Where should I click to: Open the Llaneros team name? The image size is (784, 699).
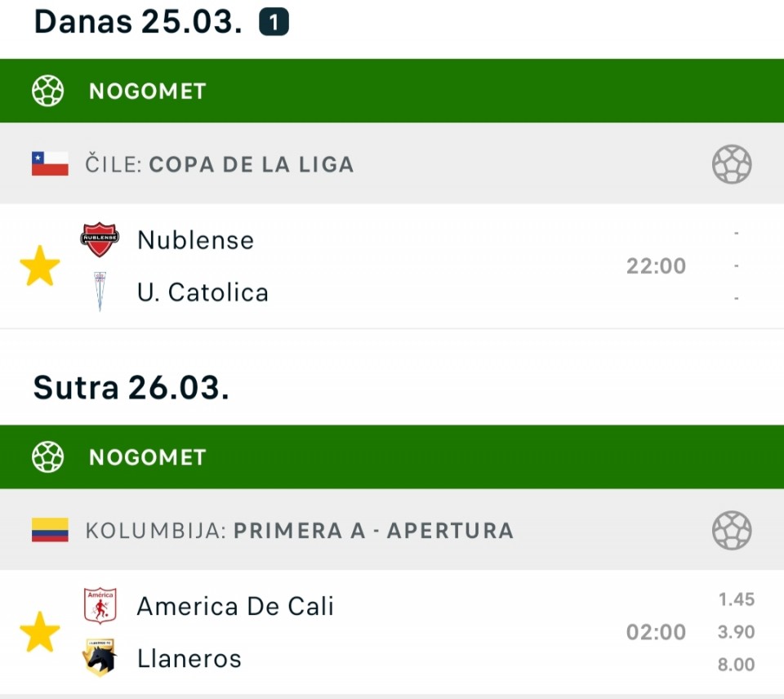pyautogui.click(x=189, y=658)
